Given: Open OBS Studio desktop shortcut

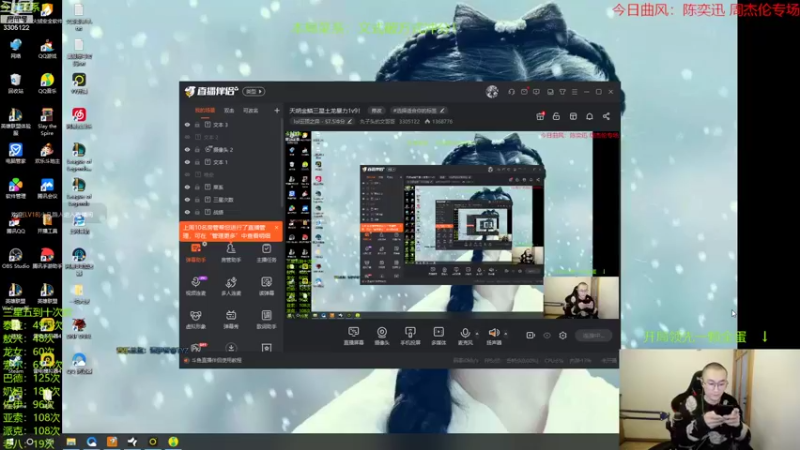Looking at the screenshot, I should 15,258.
